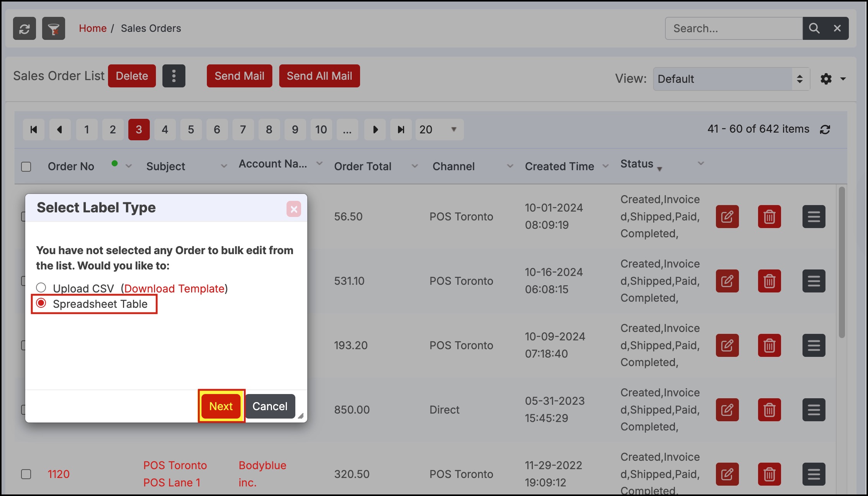This screenshot has width=868, height=496.
Task: Click the edit icon for the 56.50 order
Action: tap(727, 217)
